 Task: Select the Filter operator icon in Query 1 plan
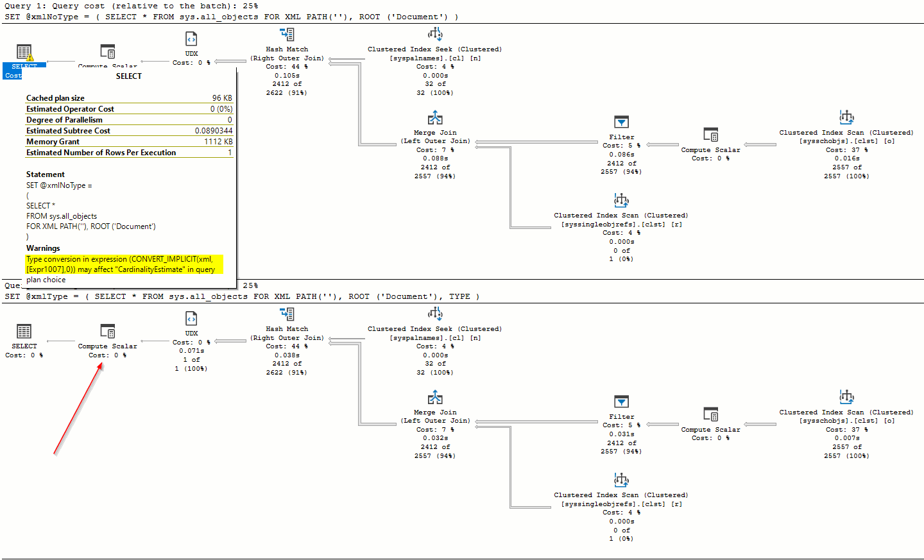click(621, 122)
